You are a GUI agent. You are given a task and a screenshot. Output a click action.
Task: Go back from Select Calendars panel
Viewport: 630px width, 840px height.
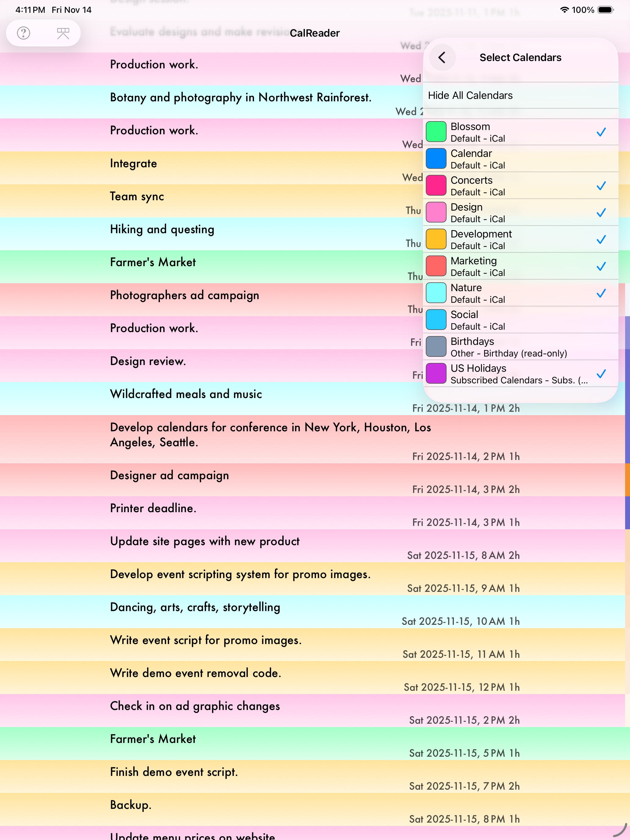click(x=442, y=57)
